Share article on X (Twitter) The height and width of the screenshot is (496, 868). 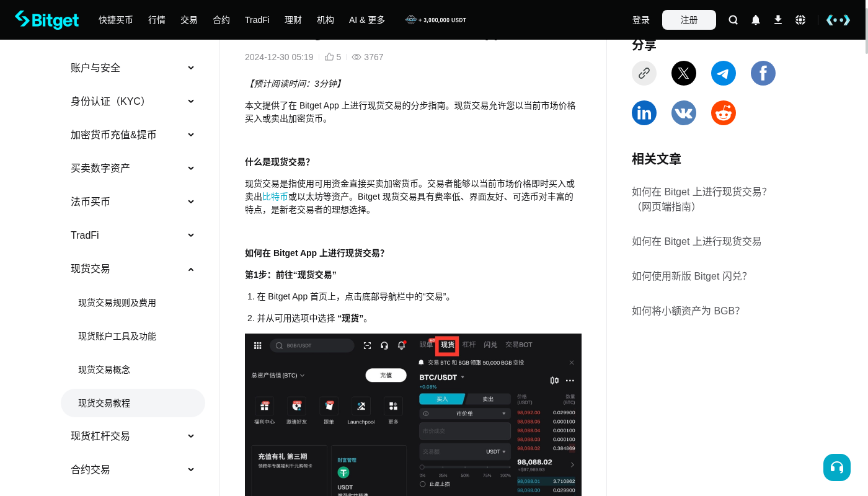(684, 73)
